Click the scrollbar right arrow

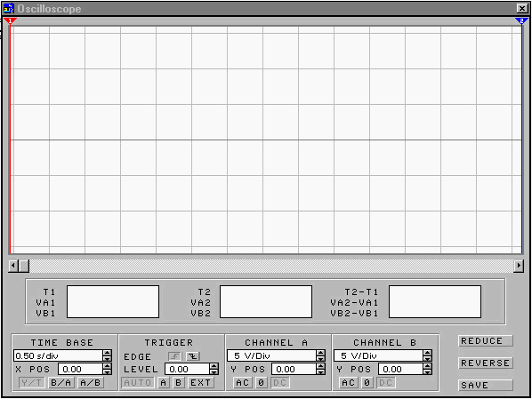point(519,266)
